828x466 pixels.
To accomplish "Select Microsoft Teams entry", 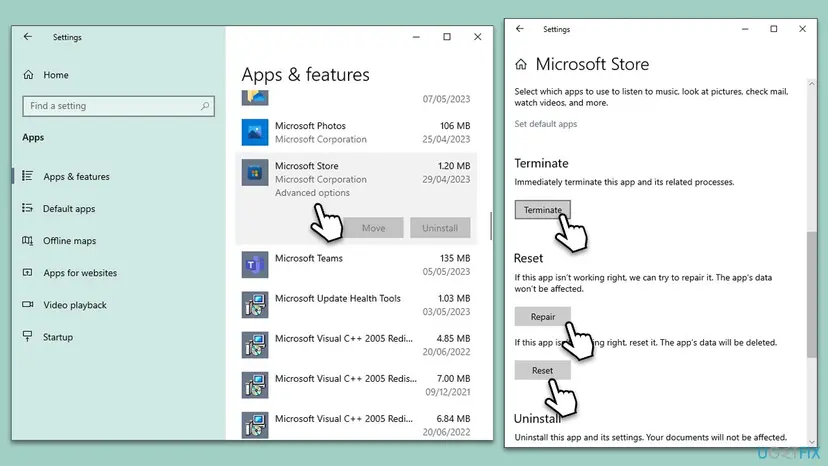I will tap(356, 265).
